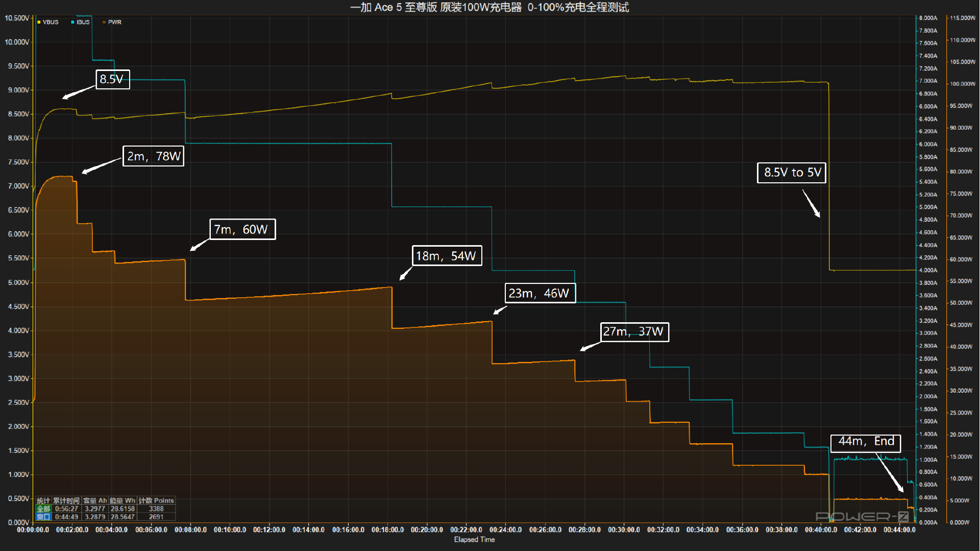Click the 100.000W power axis label
Screen dimensions: 980x551
click(x=963, y=84)
